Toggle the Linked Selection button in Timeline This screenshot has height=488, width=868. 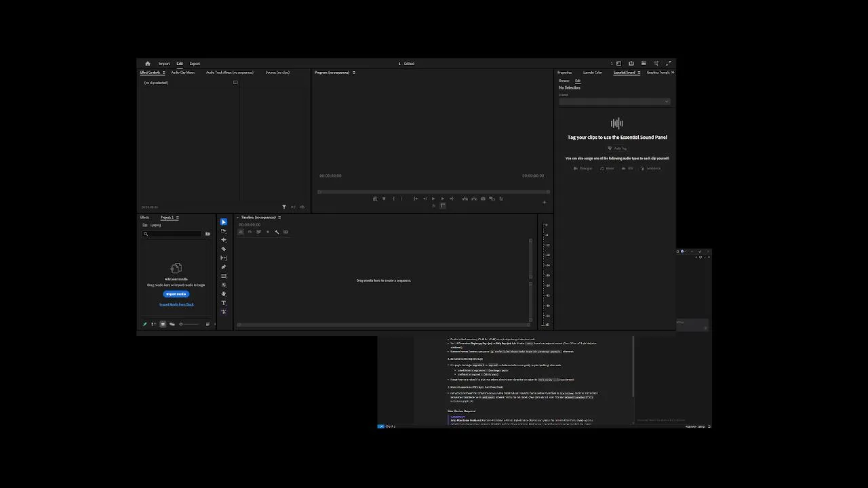click(x=258, y=232)
